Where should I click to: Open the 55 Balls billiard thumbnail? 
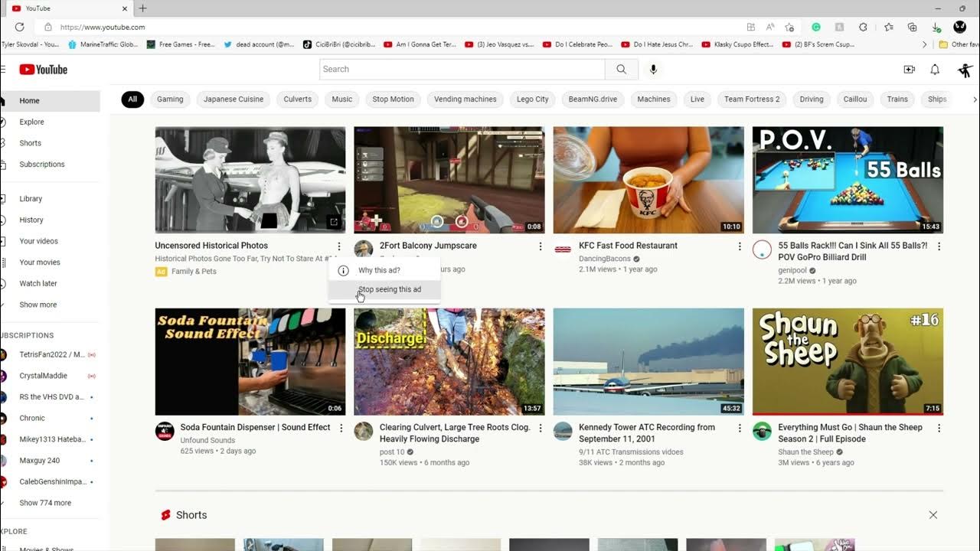pyautogui.click(x=848, y=180)
